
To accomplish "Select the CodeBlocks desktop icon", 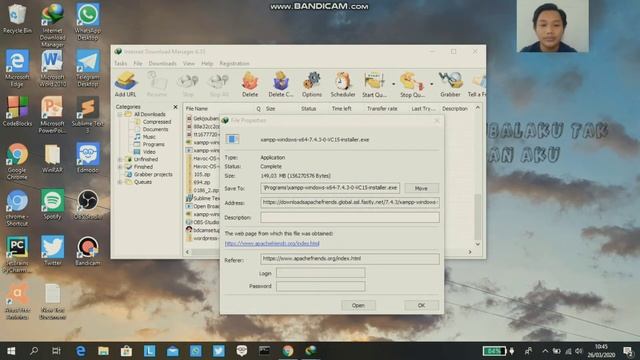I will (x=17, y=111).
